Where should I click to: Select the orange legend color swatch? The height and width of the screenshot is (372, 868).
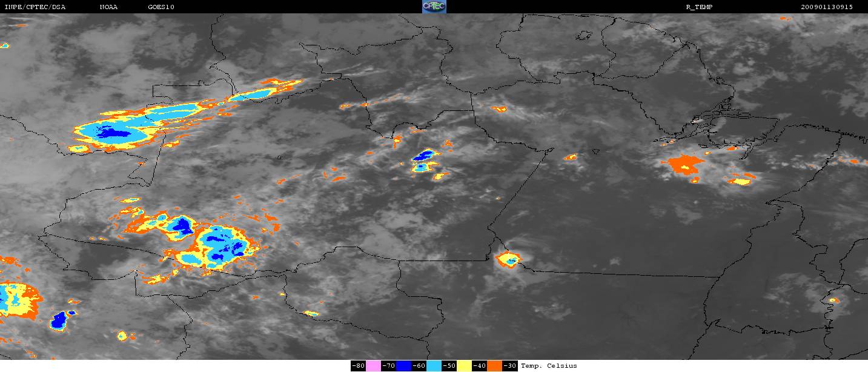click(x=494, y=366)
